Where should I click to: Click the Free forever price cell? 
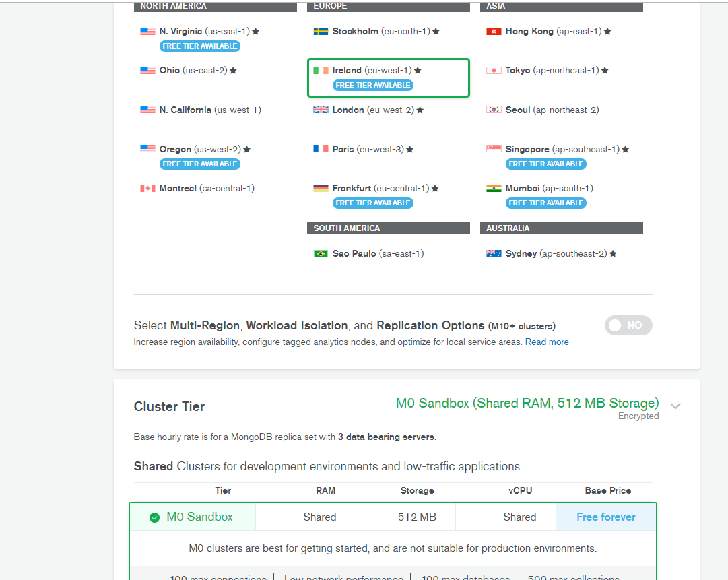click(606, 517)
